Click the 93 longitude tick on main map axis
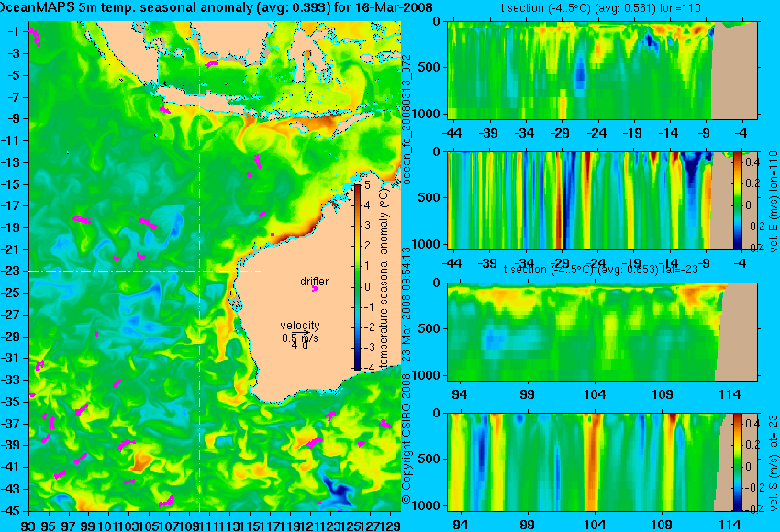 click(x=28, y=525)
